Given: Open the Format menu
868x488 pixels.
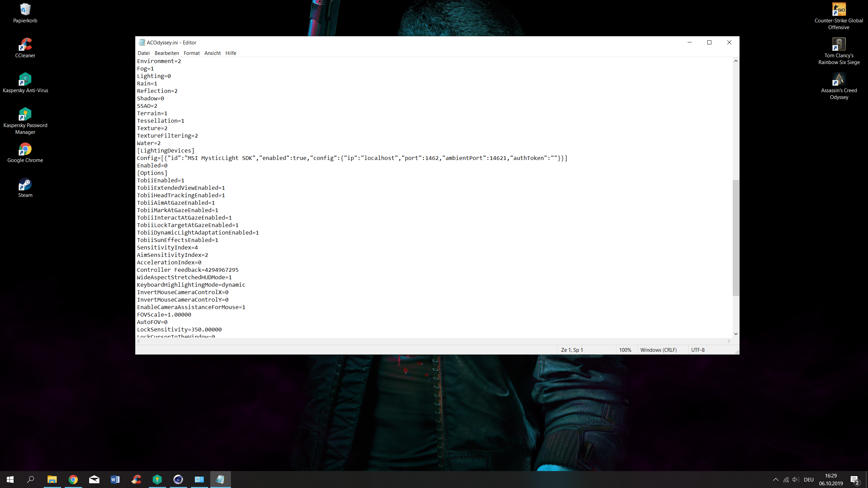Looking at the screenshot, I should [x=192, y=53].
